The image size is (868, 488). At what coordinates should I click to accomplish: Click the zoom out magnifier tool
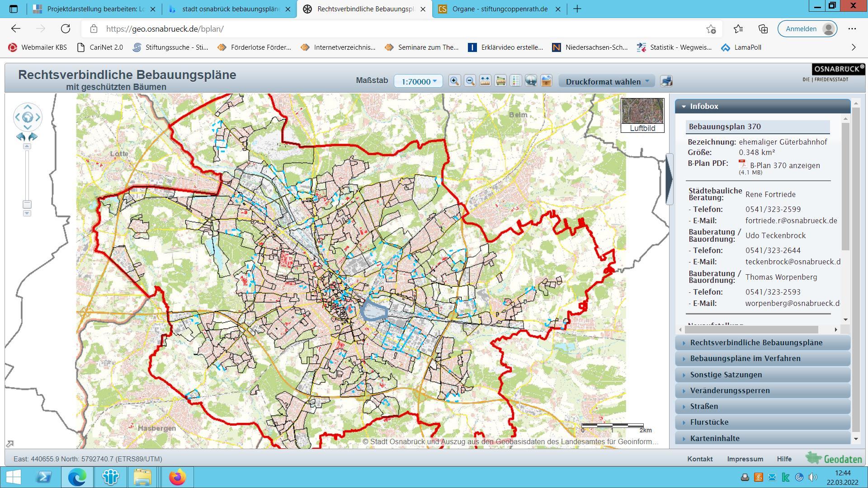tap(470, 81)
